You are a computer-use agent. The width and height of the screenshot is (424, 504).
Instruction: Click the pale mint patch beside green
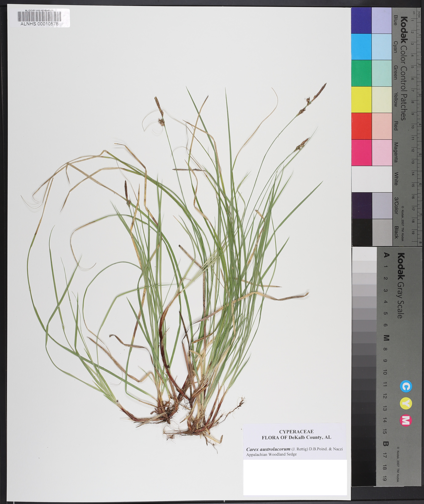[x=382, y=73]
